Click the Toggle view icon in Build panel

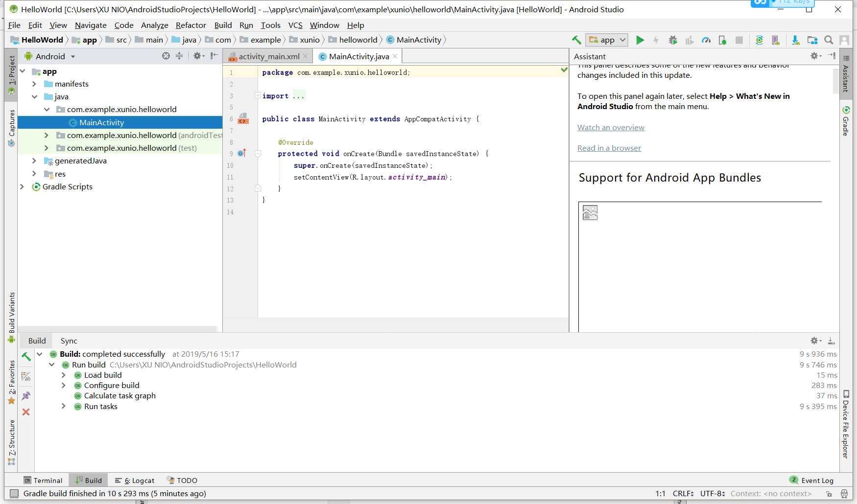[x=26, y=376]
